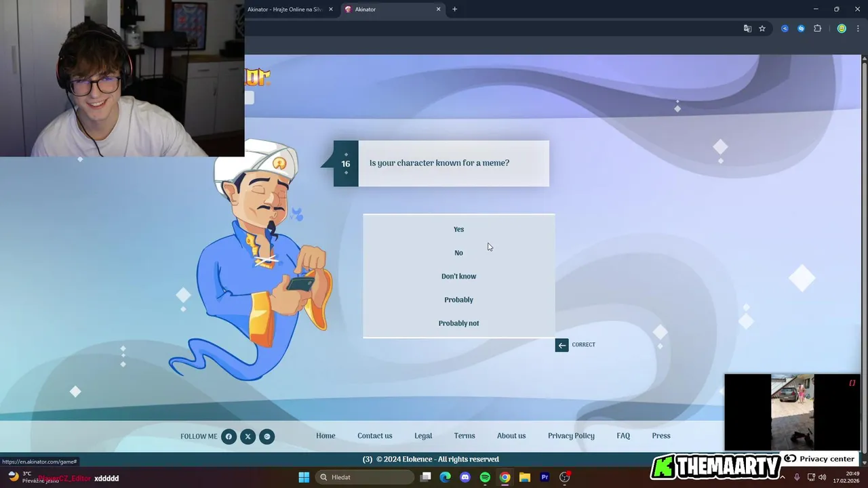This screenshot has height=488, width=868.
Task: Open Akinator's Instagram icon
Action: pos(267,436)
